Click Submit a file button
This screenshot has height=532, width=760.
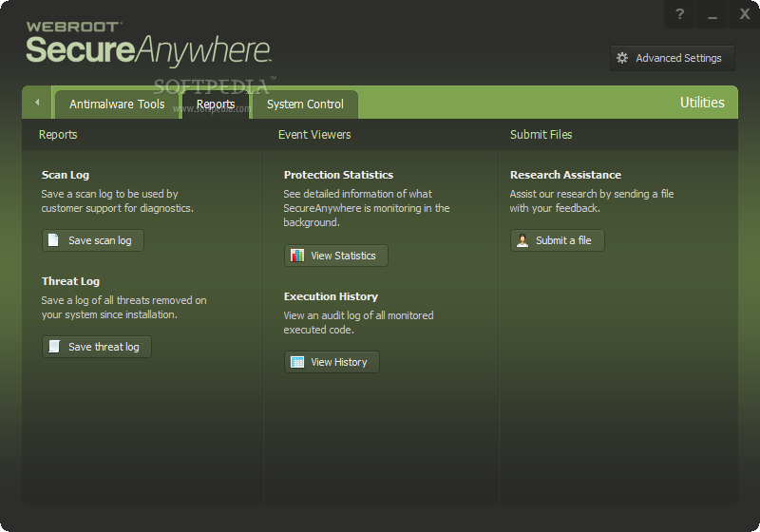[558, 240]
